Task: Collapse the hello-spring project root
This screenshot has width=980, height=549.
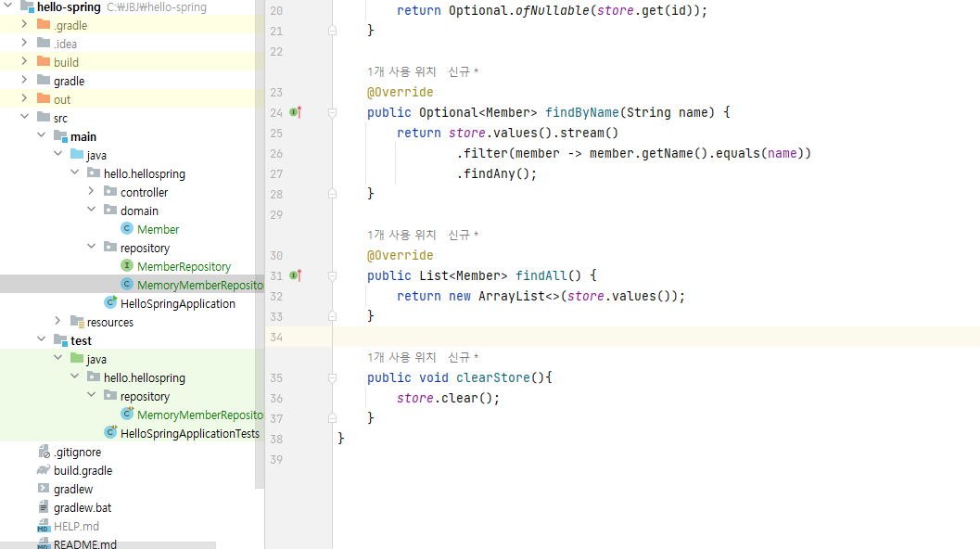Action: (x=8, y=6)
